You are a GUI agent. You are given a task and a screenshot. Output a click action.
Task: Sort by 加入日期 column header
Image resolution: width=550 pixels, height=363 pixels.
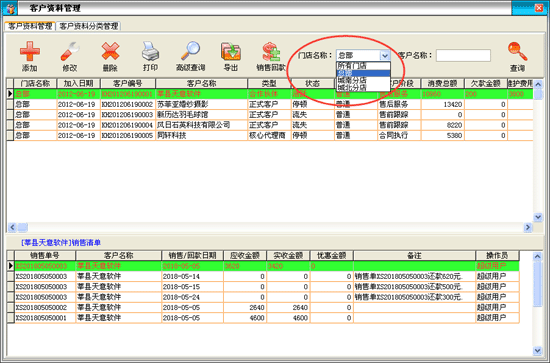coord(78,83)
